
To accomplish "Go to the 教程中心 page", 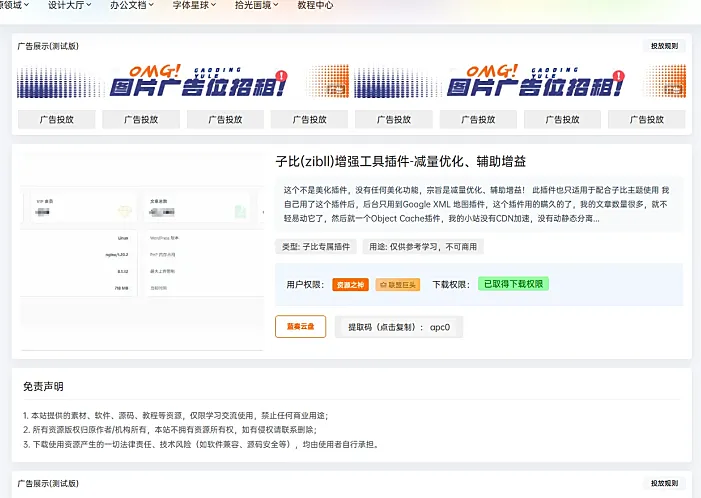I will (315, 5).
